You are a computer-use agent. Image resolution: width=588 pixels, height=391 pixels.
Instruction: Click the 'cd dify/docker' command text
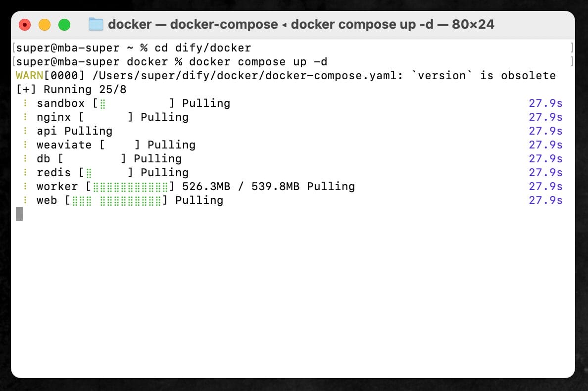click(x=203, y=48)
